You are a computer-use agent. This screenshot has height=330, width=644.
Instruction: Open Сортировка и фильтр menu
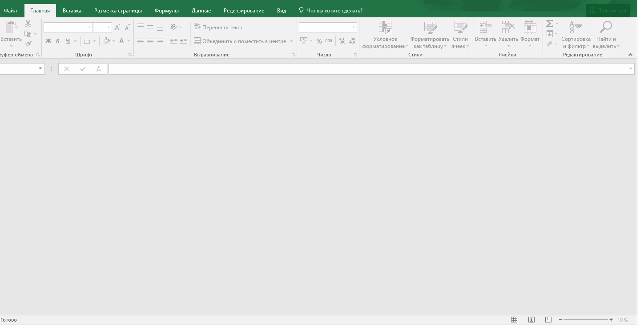click(x=576, y=35)
